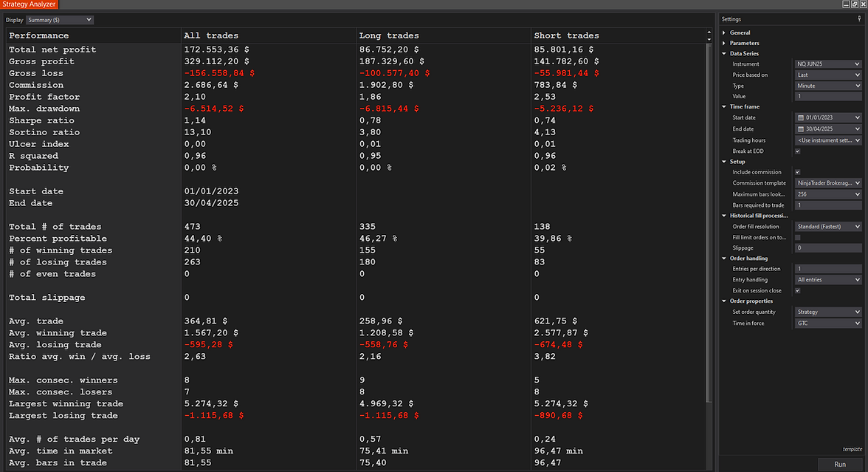Open the Maximum bars look back dropdown
This screenshot has height=472, width=868.
point(828,194)
